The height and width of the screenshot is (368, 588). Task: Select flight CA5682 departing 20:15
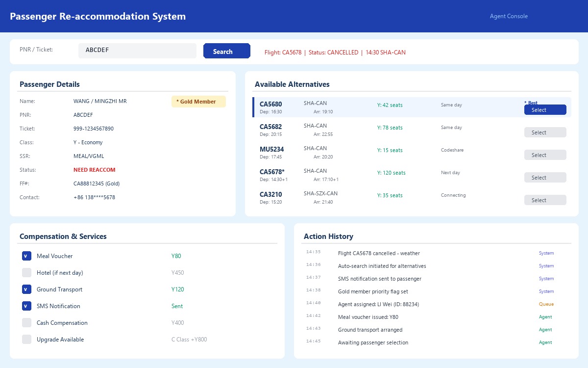tap(545, 132)
